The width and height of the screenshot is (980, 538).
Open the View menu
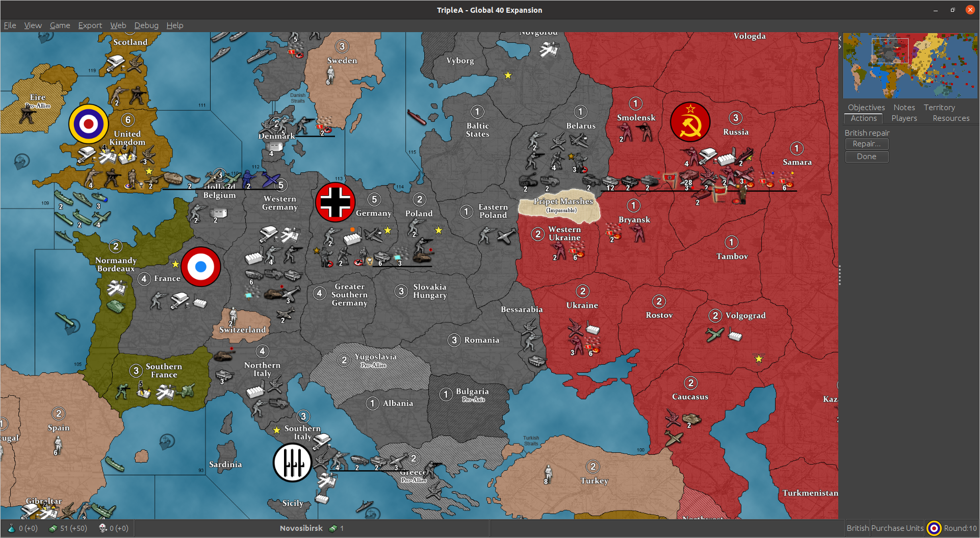pyautogui.click(x=33, y=25)
